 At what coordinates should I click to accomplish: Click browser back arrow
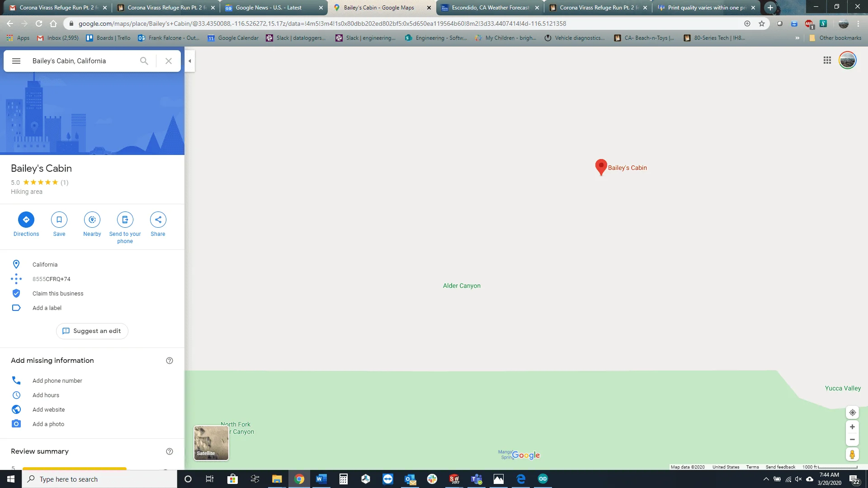10,23
